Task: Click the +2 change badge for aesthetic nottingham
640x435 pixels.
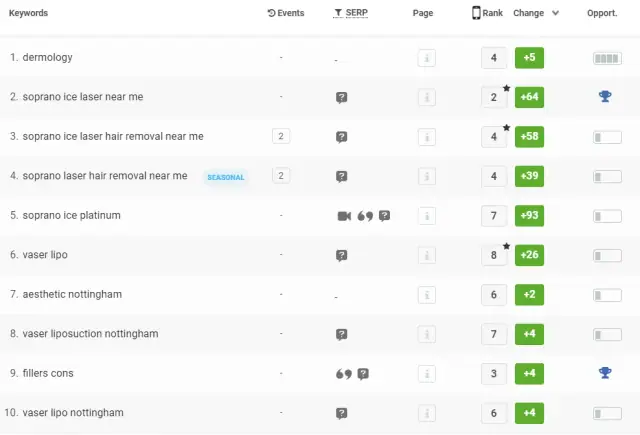Action: 529,295
